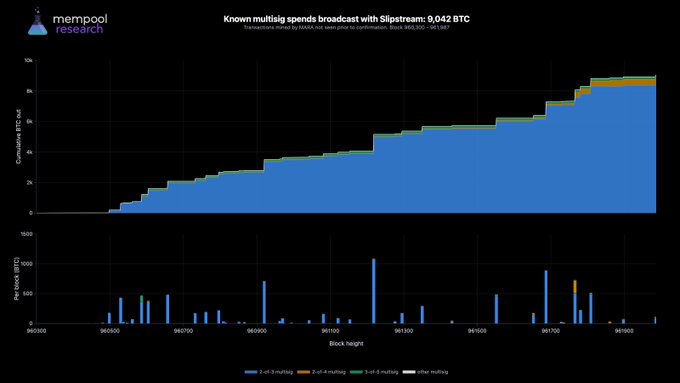
Task: Click the 'mempool research' wordmark text
Action: coord(80,24)
